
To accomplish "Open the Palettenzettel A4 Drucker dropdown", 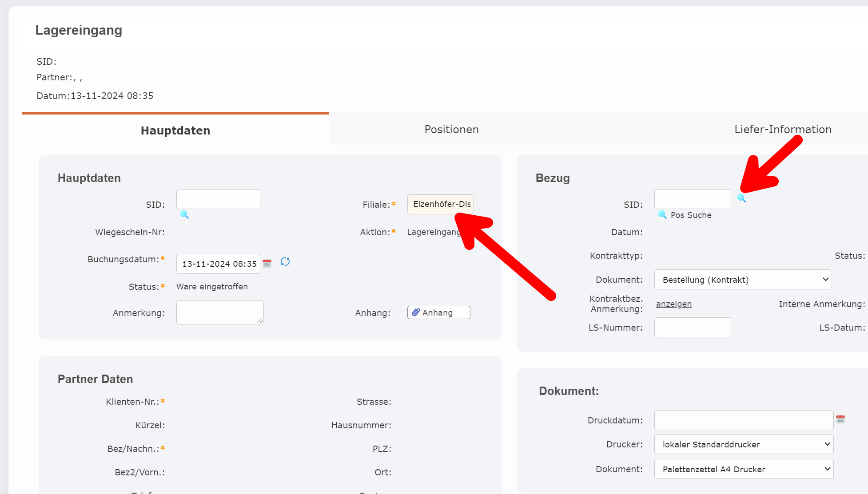I will 743,469.
